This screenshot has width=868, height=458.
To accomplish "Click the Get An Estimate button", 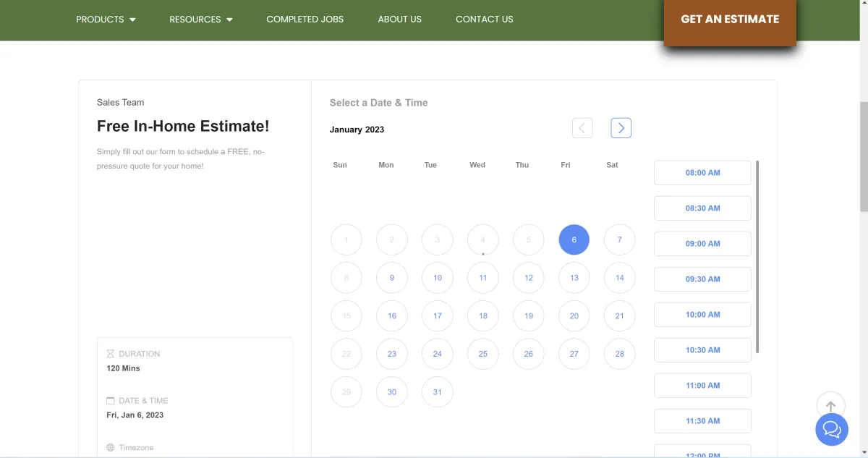I will coord(730,20).
